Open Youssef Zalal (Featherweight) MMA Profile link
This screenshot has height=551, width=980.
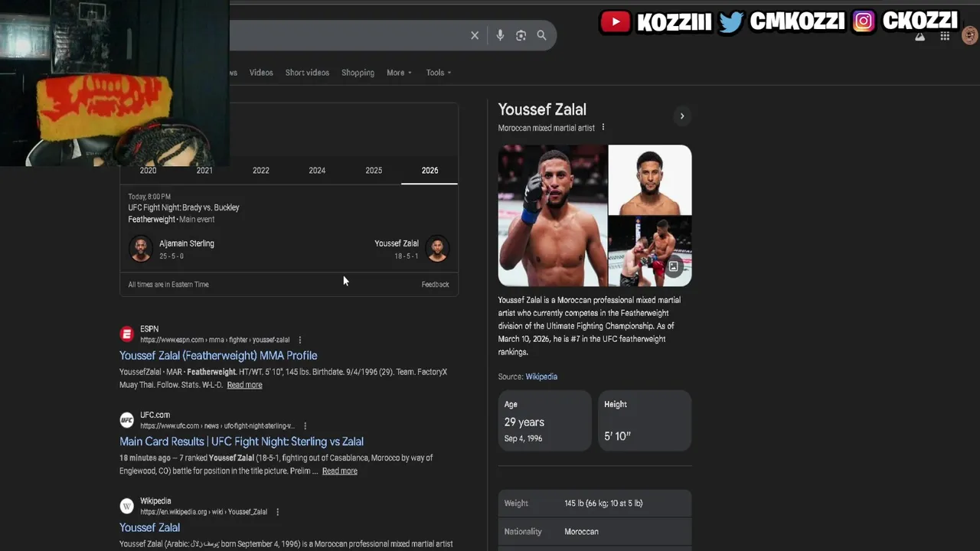(x=218, y=355)
